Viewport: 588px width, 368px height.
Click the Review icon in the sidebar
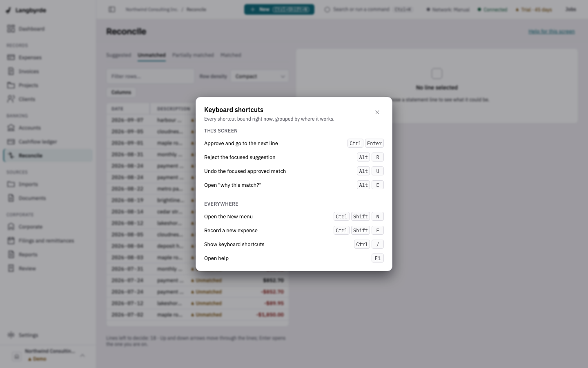coord(11,268)
